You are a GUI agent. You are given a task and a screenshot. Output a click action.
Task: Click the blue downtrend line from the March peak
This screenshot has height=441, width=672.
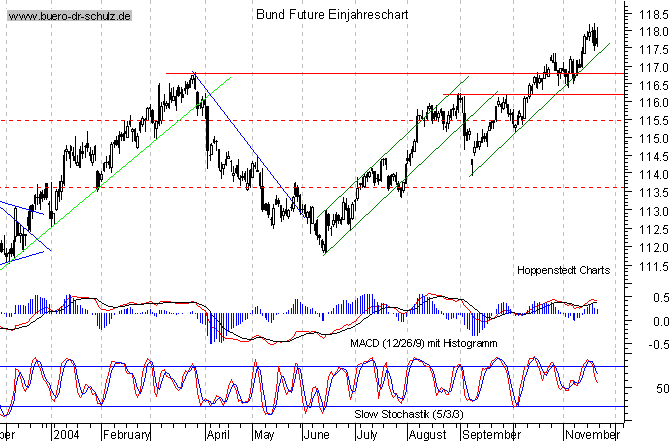click(x=245, y=130)
